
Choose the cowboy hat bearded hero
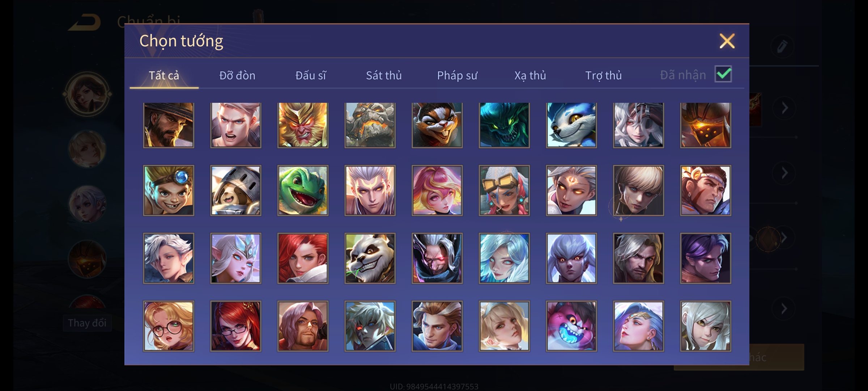(x=169, y=125)
